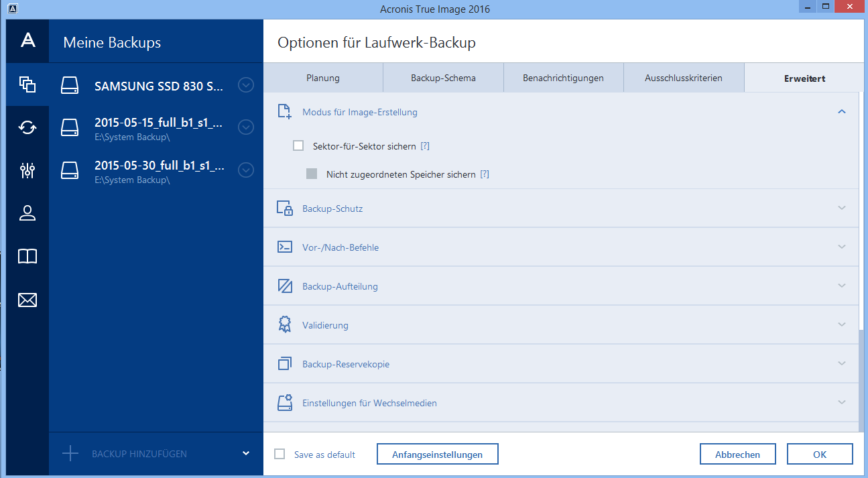Open the Help book icon in the sidebar
The image size is (868, 478).
(27, 256)
